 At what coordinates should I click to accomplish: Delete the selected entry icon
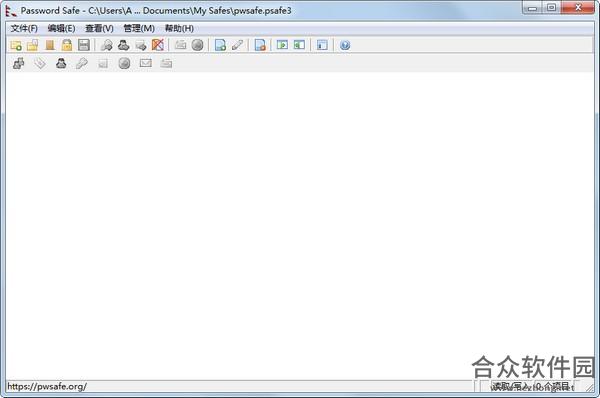point(260,46)
